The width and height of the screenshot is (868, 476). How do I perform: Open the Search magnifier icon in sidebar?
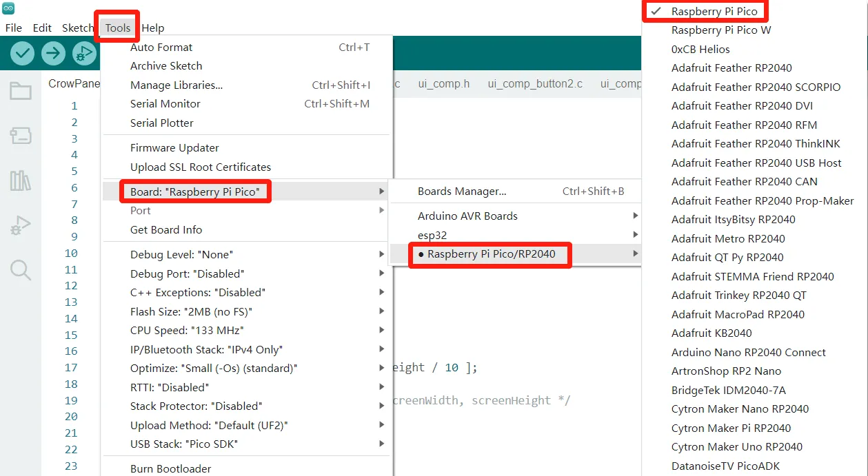21,270
